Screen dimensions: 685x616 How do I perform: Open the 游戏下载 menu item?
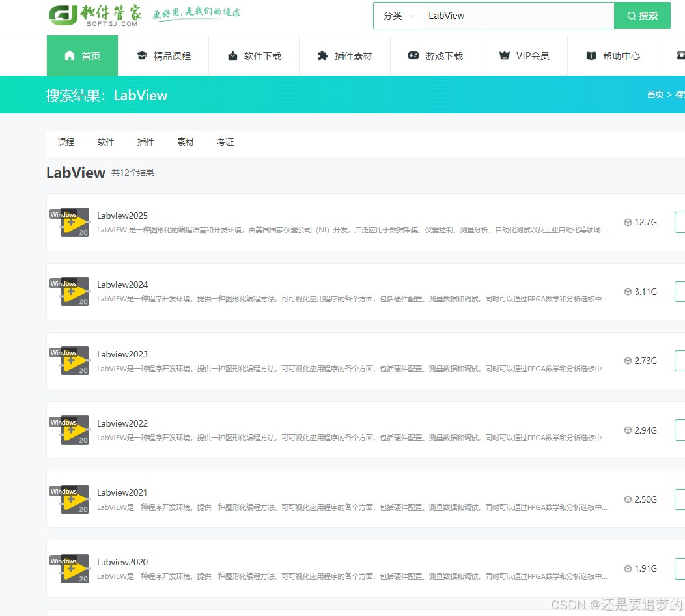click(x=436, y=55)
